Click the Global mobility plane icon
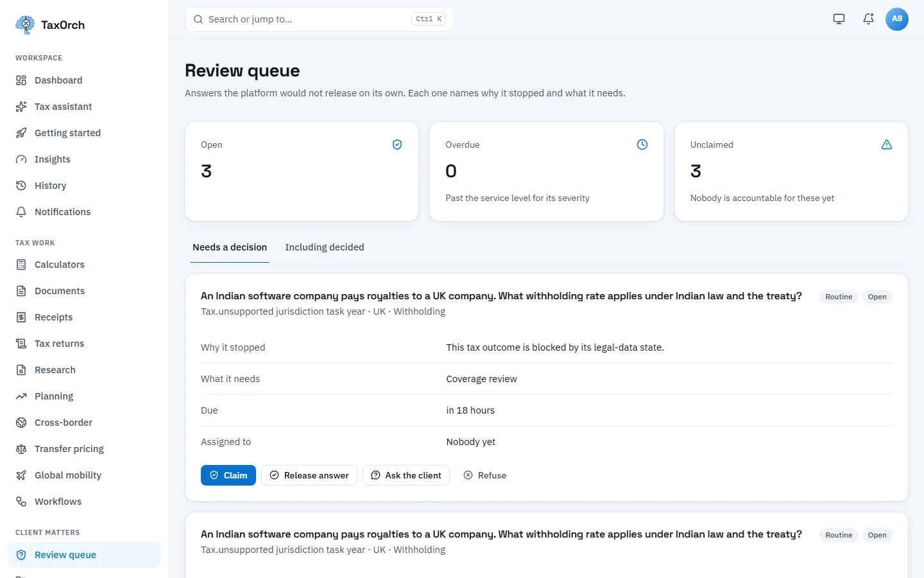This screenshot has height=578, width=924. pyautogui.click(x=21, y=475)
